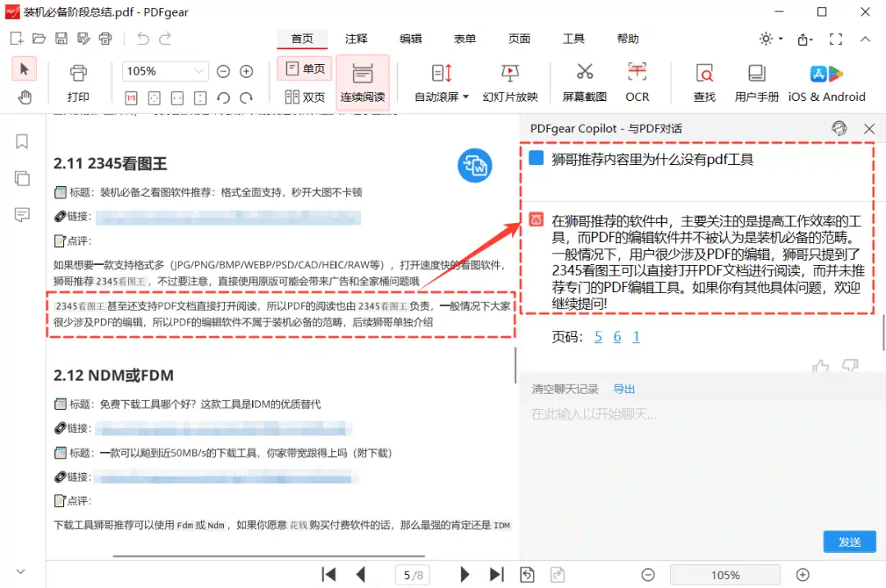This screenshot has width=886, height=588.
Task: Switch to 工具 tools tab
Action: (573, 39)
